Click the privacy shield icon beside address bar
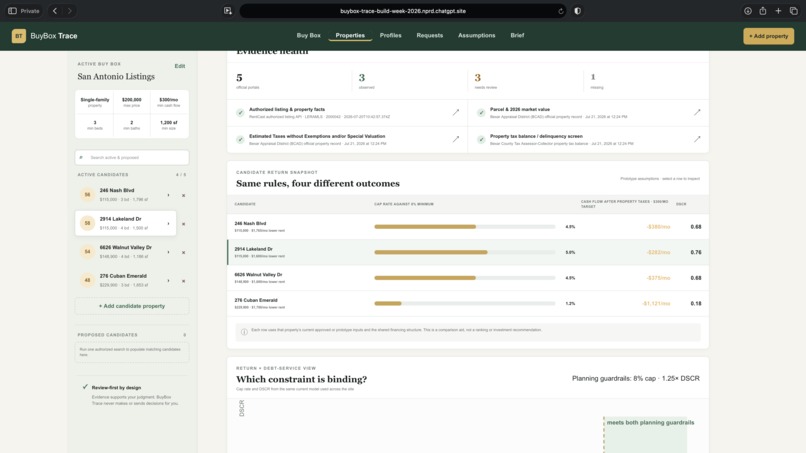This screenshot has width=806, height=453. click(x=578, y=11)
